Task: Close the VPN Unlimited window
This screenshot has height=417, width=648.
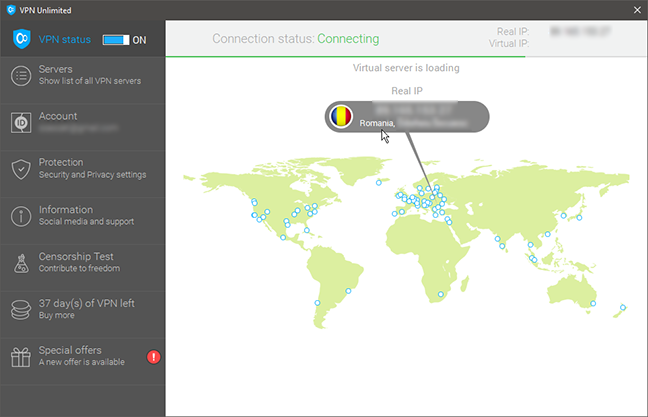Action: [637, 10]
